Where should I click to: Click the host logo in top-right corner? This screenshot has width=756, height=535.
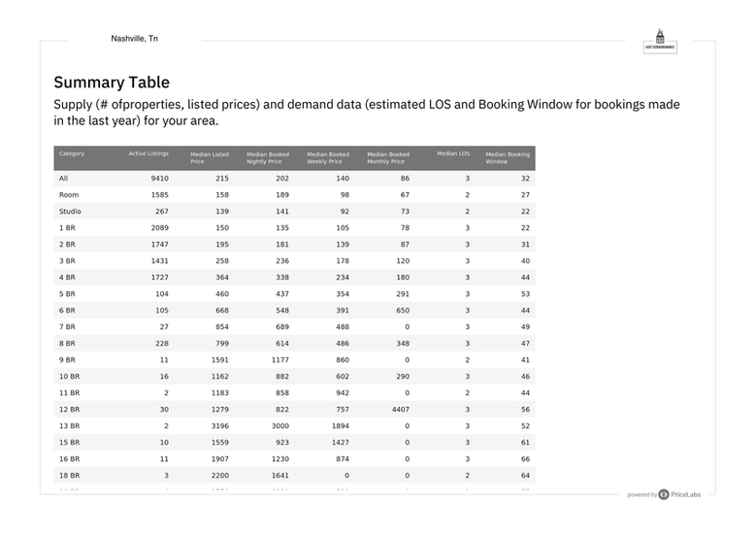[660, 42]
